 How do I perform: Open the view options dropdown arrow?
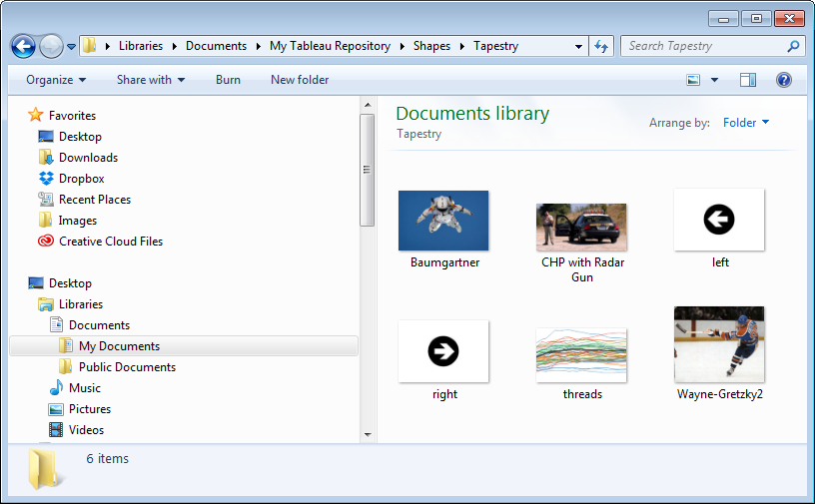point(715,80)
